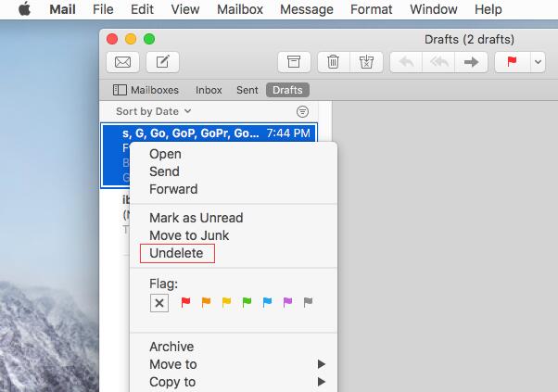Image resolution: width=558 pixels, height=392 pixels.
Task: Click the Reply All icon
Action: click(x=438, y=62)
